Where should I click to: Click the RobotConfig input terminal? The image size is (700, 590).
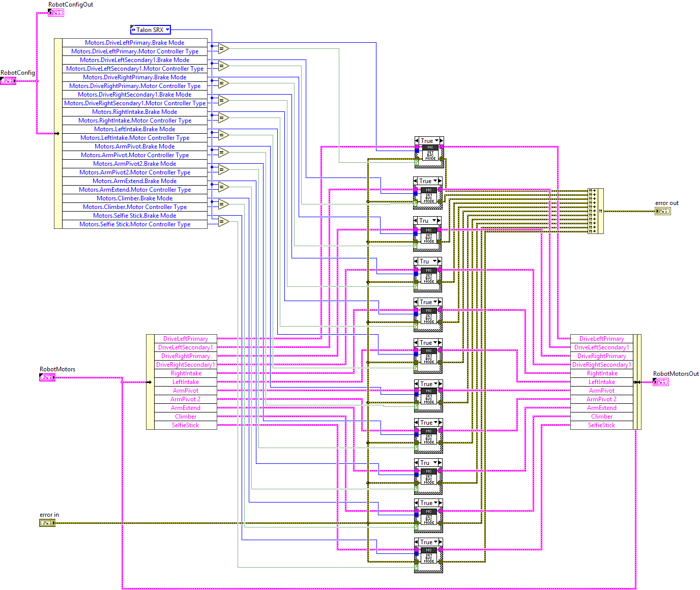click(8, 81)
